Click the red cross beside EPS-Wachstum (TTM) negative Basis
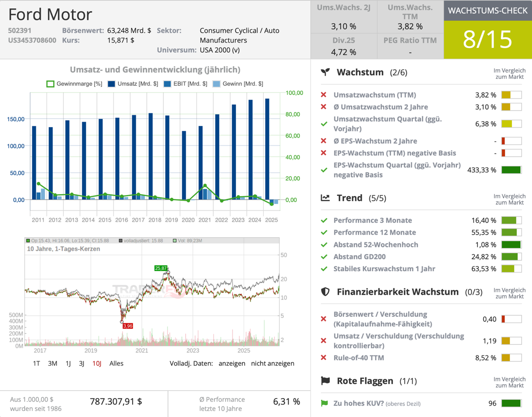 point(324,153)
